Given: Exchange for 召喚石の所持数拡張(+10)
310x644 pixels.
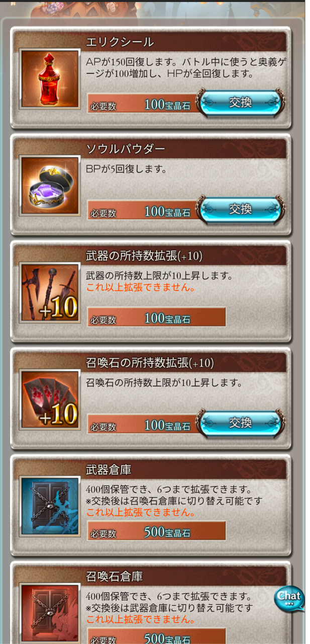Looking at the screenshot, I should [x=240, y=423].
